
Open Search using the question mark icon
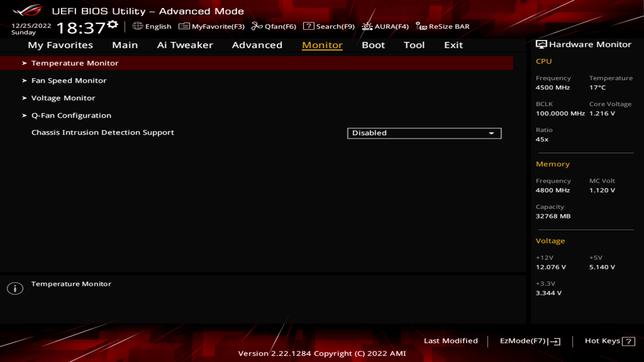(x=309, y=26)
